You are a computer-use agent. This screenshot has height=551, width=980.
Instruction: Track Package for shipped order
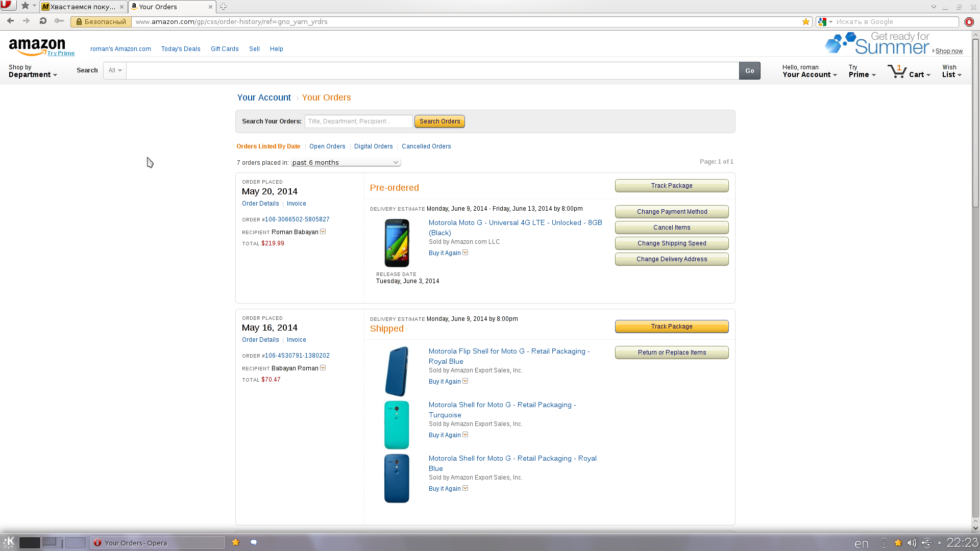pyautogui.click(x=672, y=327)
